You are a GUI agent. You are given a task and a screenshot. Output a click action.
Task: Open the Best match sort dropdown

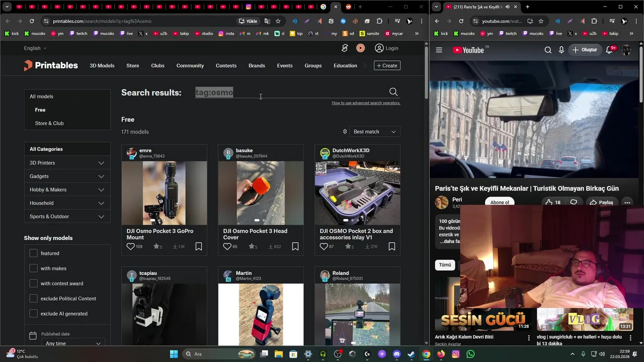coord(374,132)
